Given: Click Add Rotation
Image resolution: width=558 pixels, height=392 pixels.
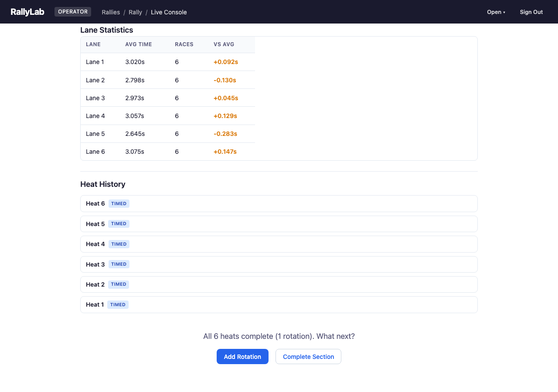Looking at the screenshot, I should 242,356.
